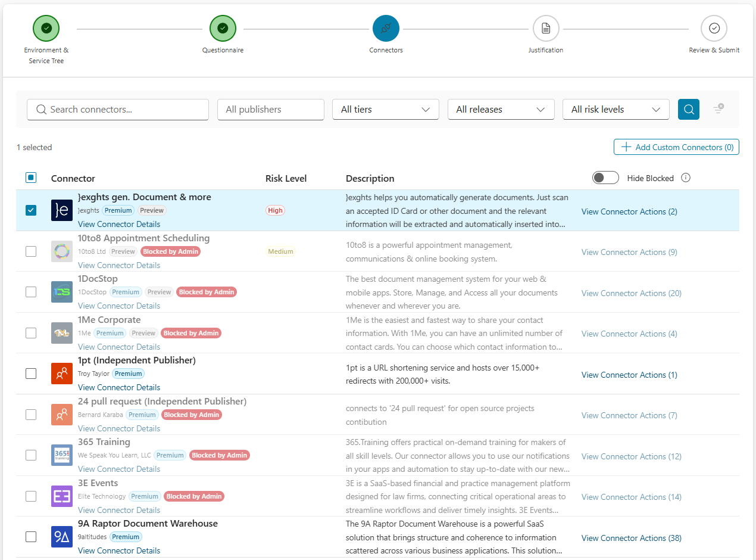Click the Medium risk badge
The image size is (756, 560).
pyautogui.click(x=280, y=251)
